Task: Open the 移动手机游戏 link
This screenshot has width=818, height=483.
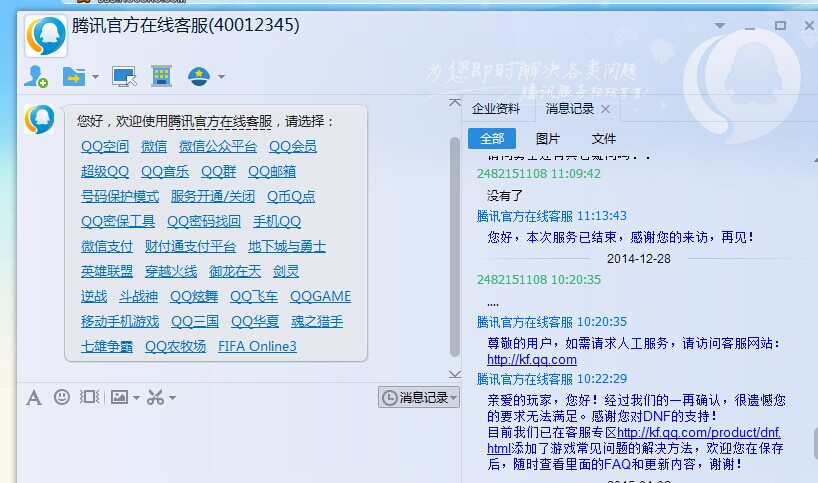Action: [120, 321]
